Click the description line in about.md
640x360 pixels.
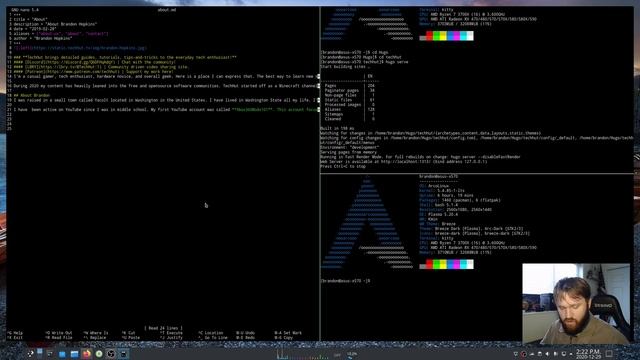(x=55, y=24)
